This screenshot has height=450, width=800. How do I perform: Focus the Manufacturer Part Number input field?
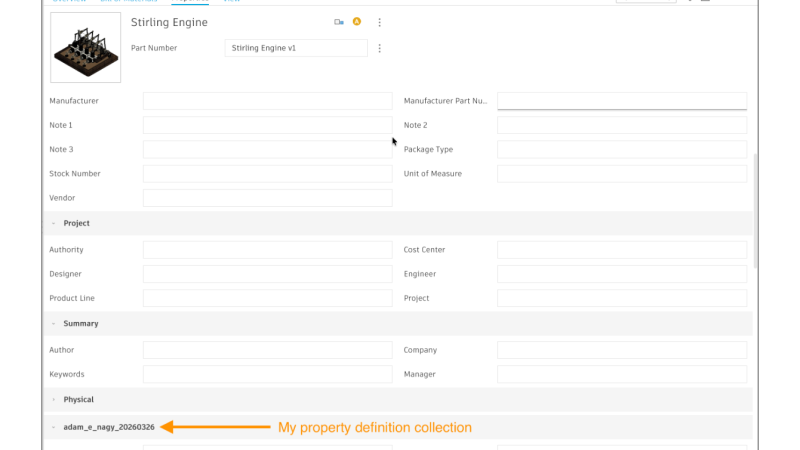[622, 101]
